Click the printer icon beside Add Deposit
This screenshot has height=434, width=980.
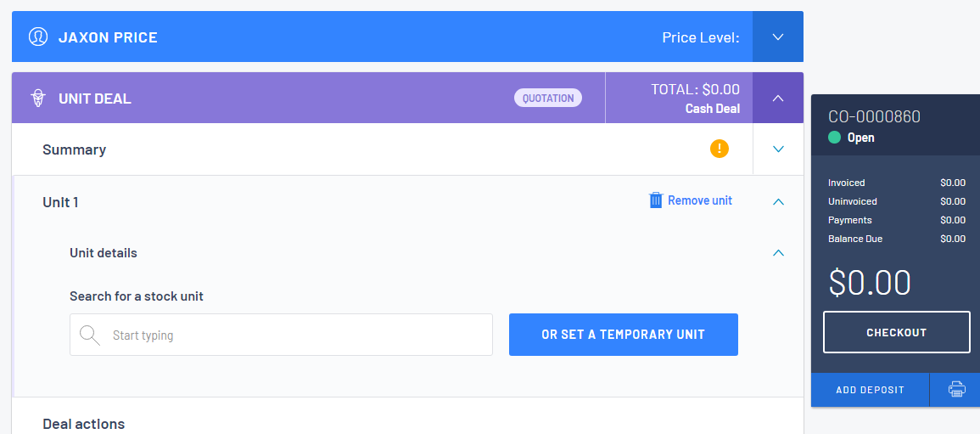click(x=956, y=390)
